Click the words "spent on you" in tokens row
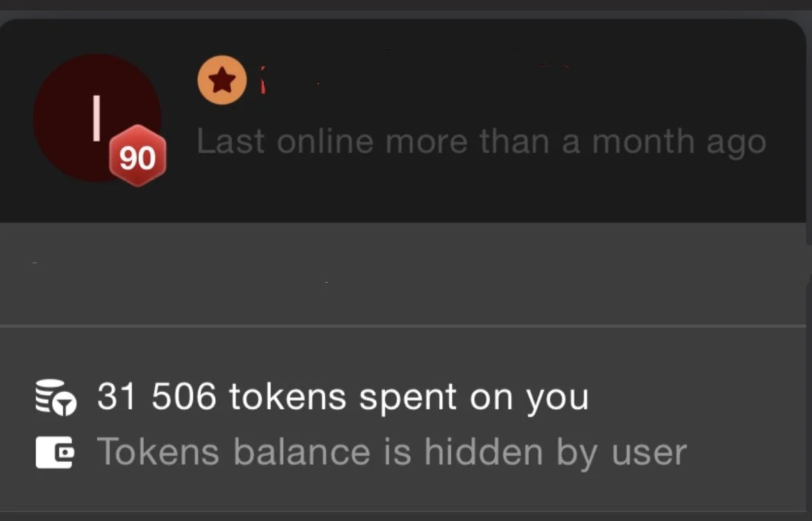 click(x=474, y=399)
